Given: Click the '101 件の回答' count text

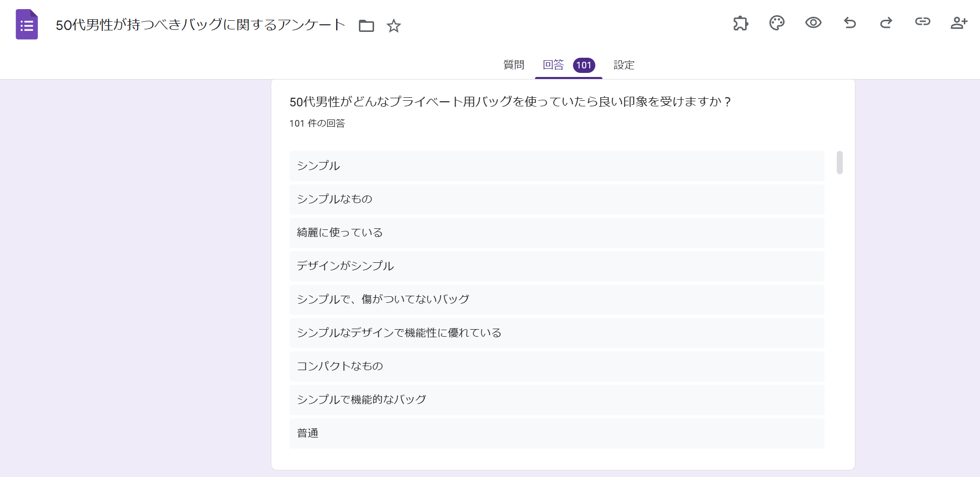Looking at the screenshot, I should pyautogui.click(x=317, y=124).
